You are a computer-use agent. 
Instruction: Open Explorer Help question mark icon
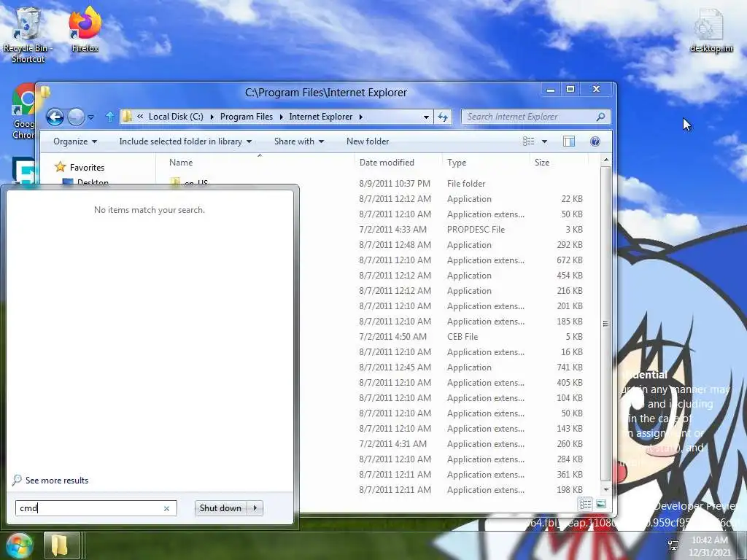click(x=595, y=141)
